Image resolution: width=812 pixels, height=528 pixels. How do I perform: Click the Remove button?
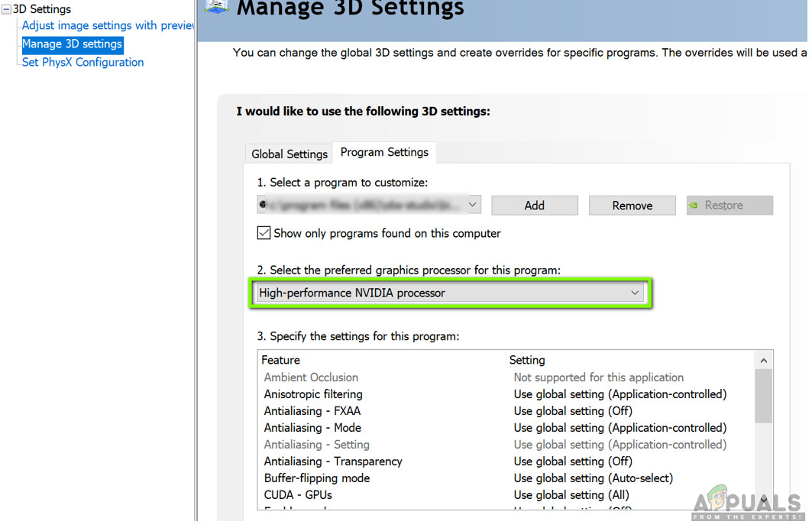[632, 205]
